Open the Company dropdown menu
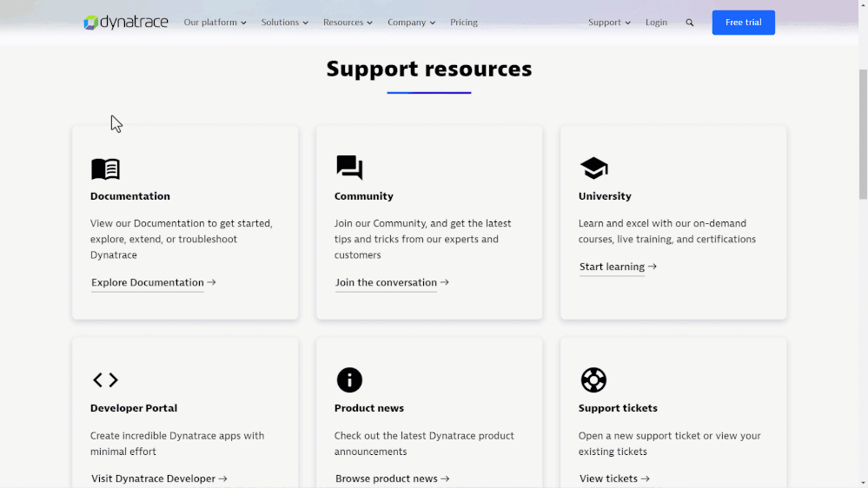Screen dimensions: 868x488 (411, 23)
